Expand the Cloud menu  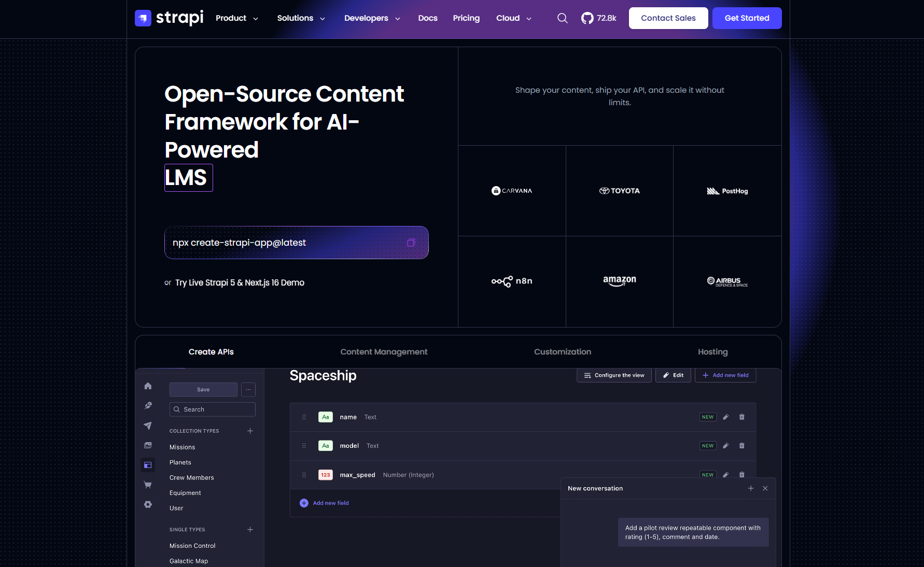(x=514, y=18)
